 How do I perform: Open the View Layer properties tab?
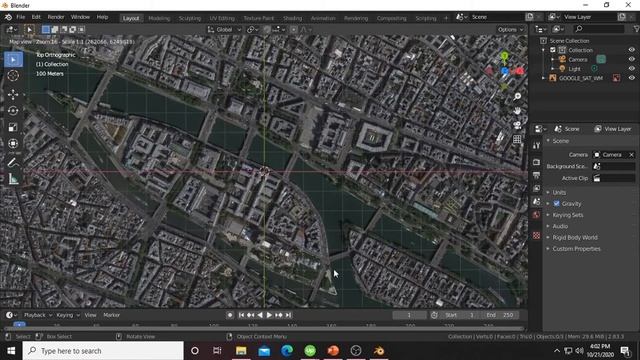536,188
